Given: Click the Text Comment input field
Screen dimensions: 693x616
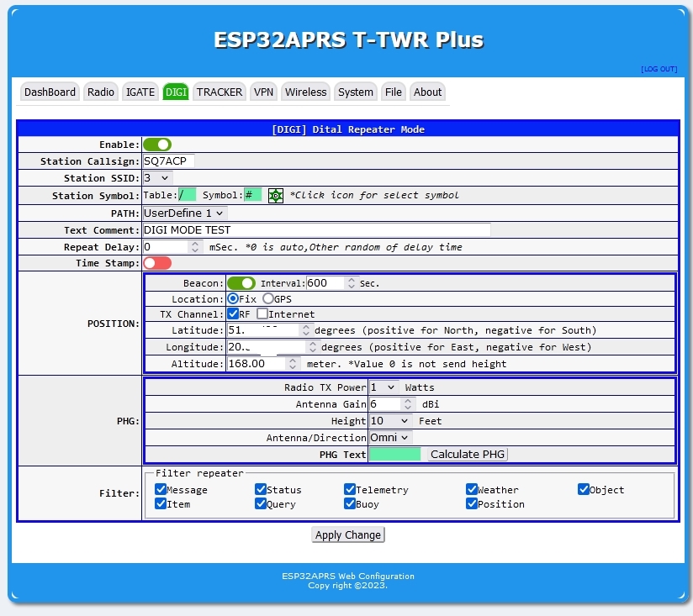Looking at the screenshot, I should pos(316,229).
